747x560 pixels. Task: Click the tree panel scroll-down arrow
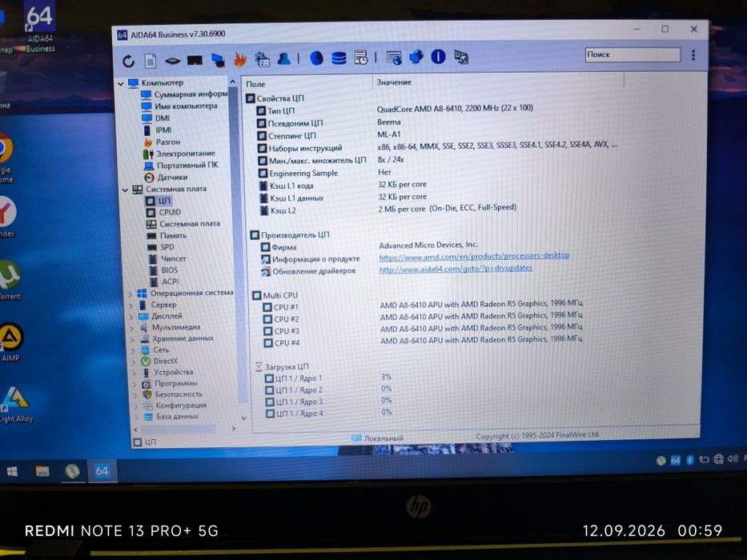point(243,418)
